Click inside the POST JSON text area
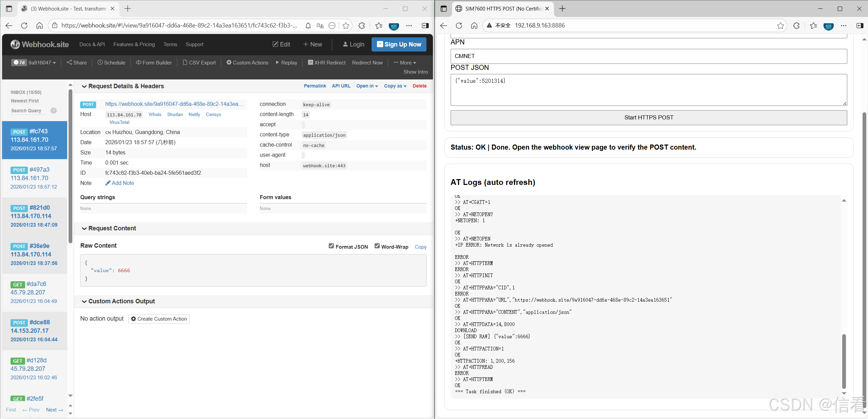 pos(648,90)
